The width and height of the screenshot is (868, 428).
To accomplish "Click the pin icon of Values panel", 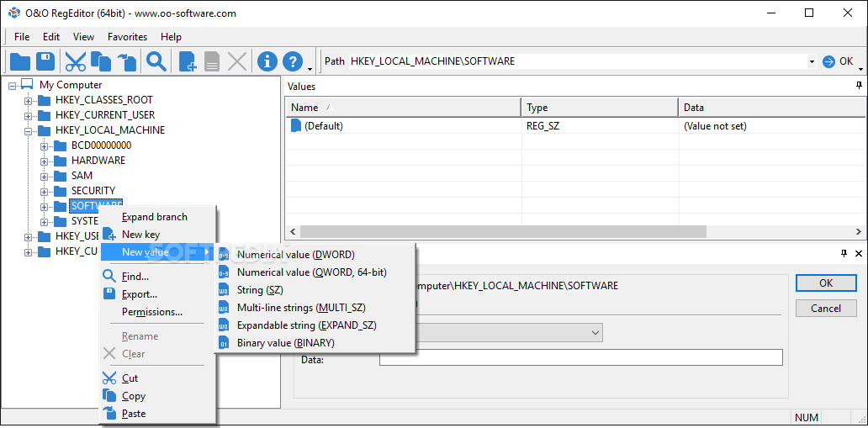I will tap(859, 86).
